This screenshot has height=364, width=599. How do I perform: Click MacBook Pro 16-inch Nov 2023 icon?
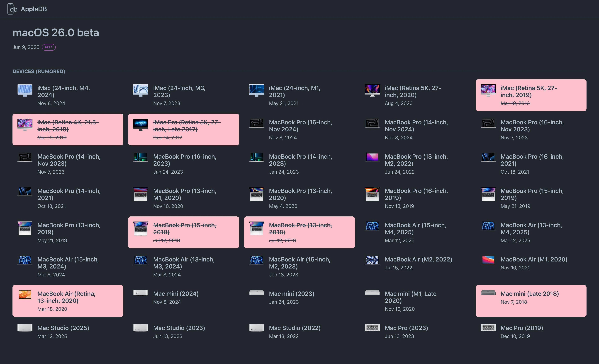pos(488,123)
